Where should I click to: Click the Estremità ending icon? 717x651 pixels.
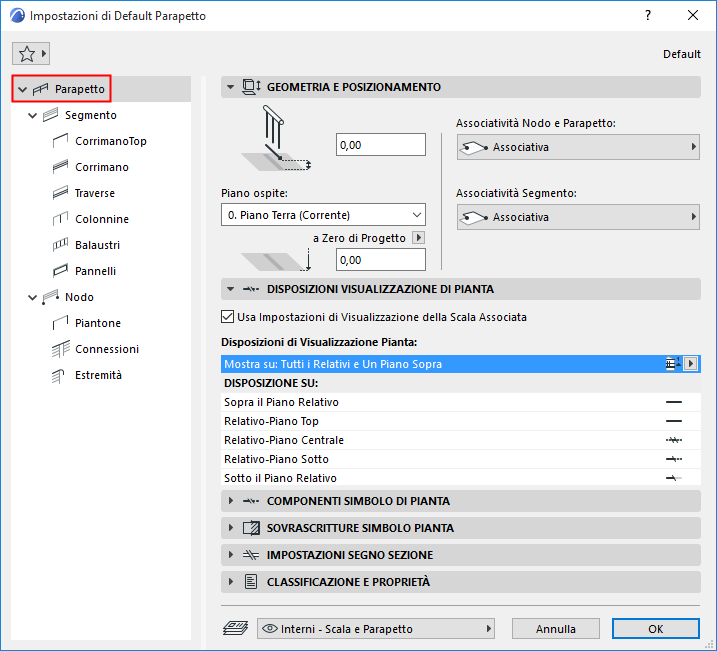(x=58, y=375)
